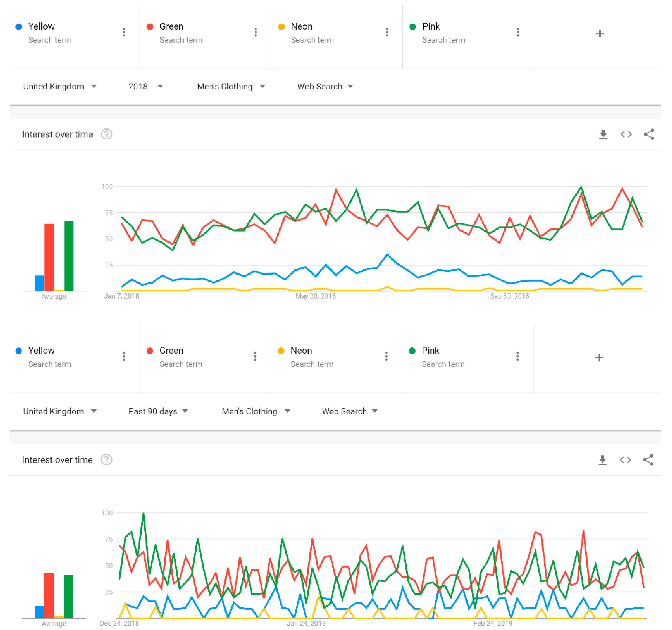Viewport: 672px width, 630px height.
Task: Open help icon beside bottom Interest over time
Action: pyautogui.click(x=106, y=460)
